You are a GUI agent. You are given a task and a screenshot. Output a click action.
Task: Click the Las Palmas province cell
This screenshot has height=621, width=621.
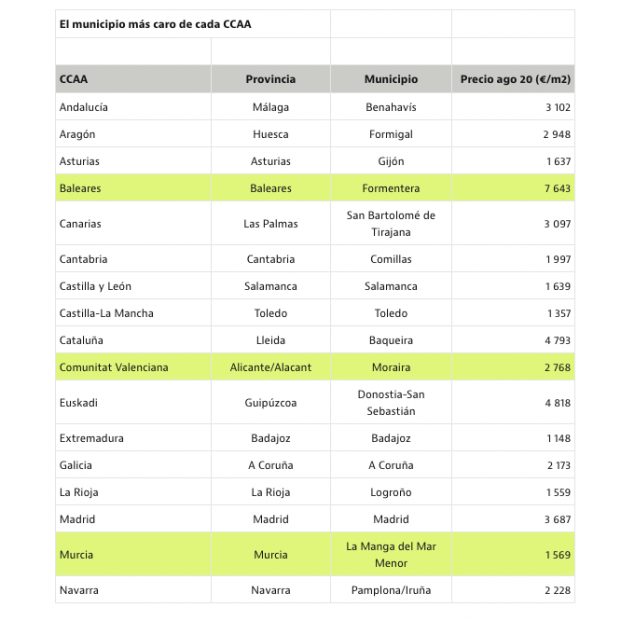click(270, 223)
